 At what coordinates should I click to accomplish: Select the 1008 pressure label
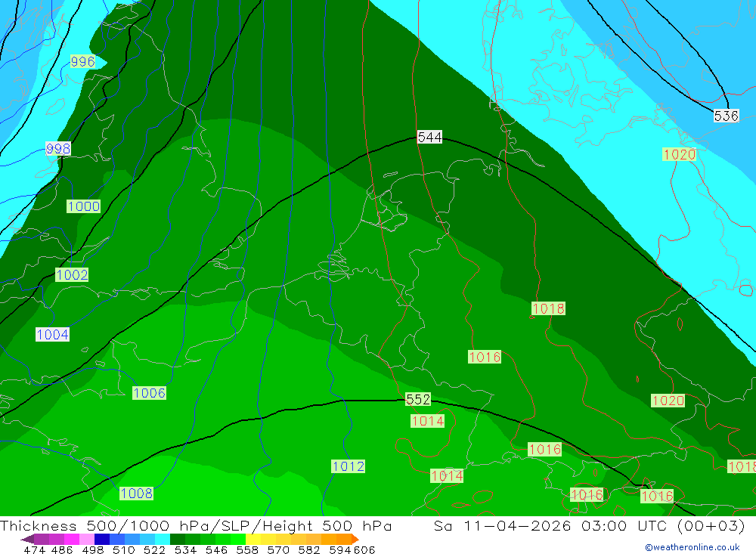(136, 494)
